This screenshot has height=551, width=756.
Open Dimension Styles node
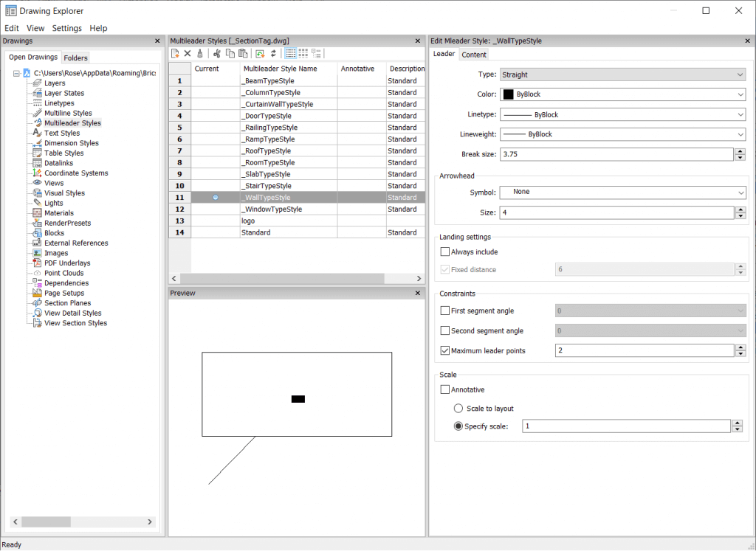coord(72,143)
